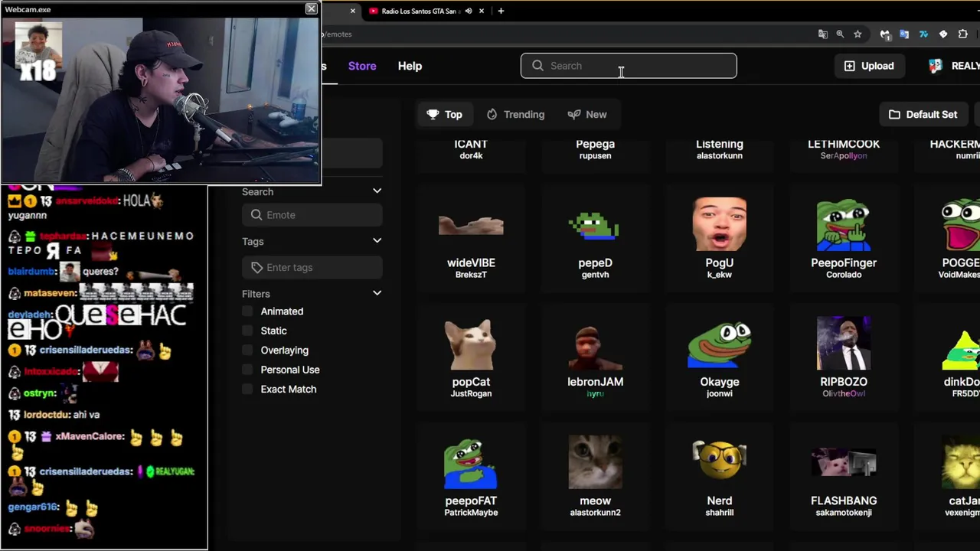Image resolution: width=980 pixels, height=551 pixels.
Task: Select the New sorting tab
Action: click(587, 114)
